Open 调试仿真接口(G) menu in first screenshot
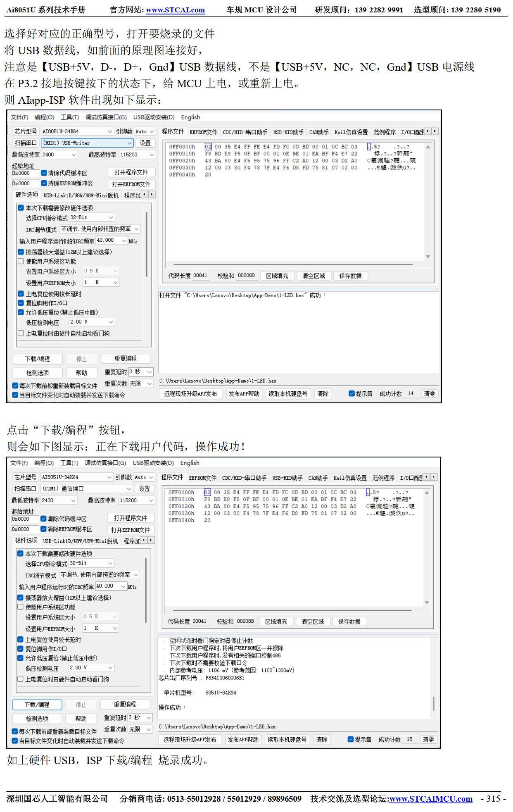513x812 pixels. [106, 117]
